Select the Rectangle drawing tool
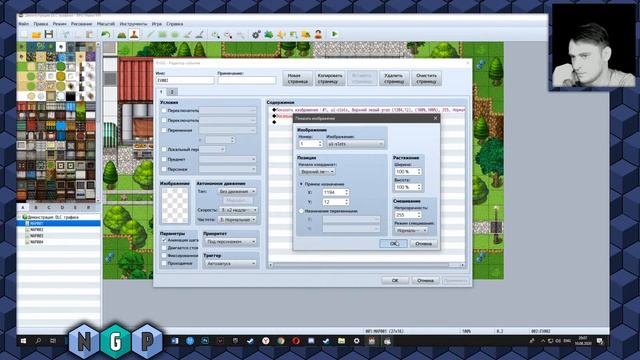This screenshot has height=360, width=640. tap(162, 35)
